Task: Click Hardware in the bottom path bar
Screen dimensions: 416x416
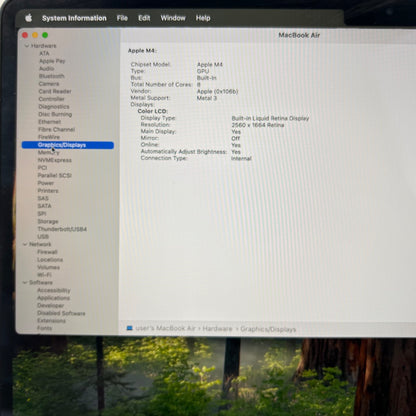Action: point(217,329)
